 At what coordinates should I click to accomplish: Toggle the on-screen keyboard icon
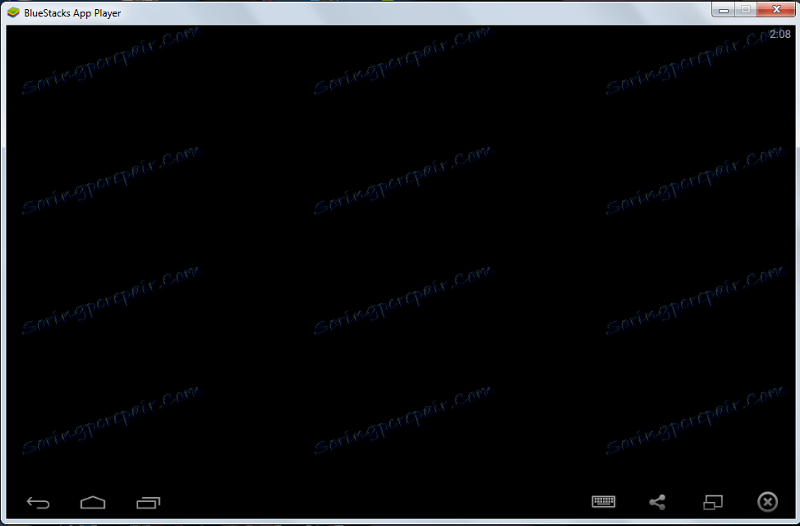point(604,502)
